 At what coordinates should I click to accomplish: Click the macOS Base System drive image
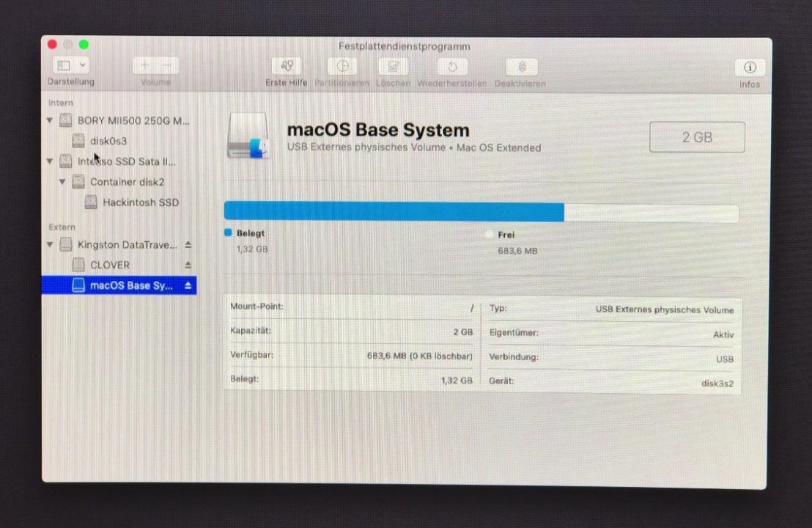248,136
